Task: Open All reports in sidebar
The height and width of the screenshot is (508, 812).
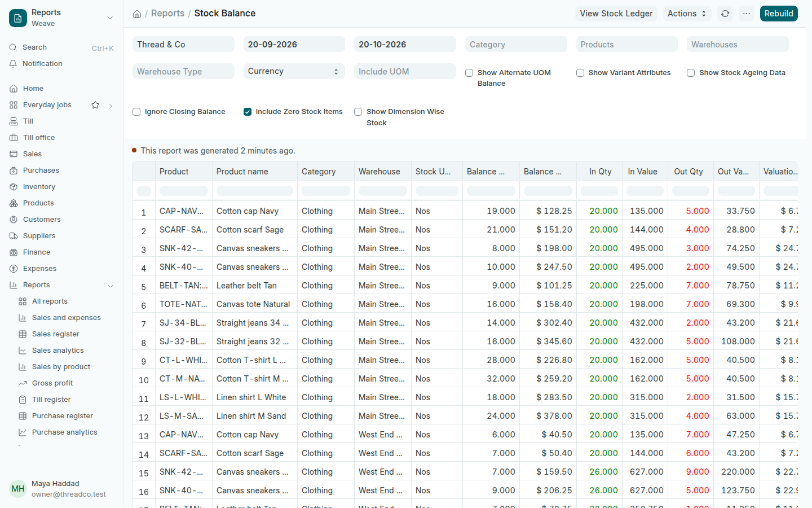Action: [66, 301]
